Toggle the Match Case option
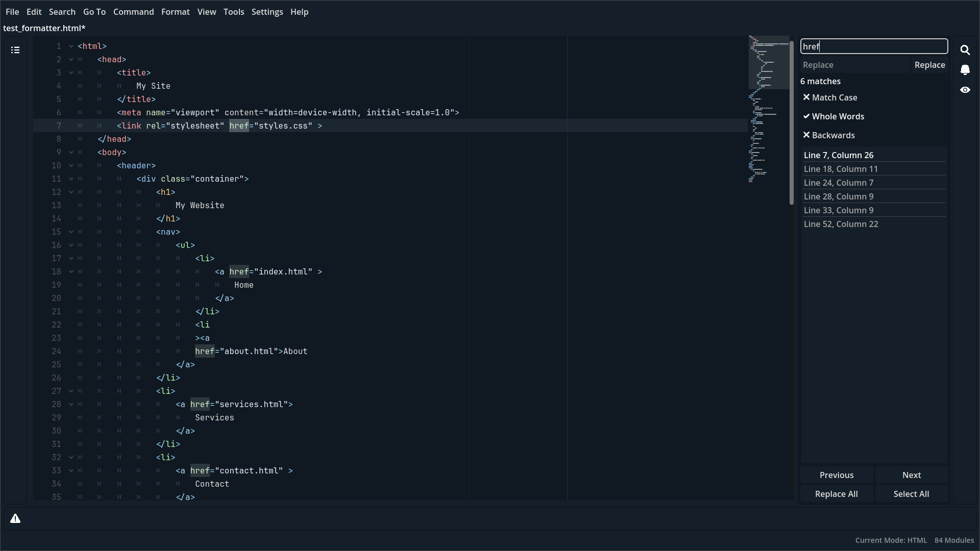 pos(830,97)
